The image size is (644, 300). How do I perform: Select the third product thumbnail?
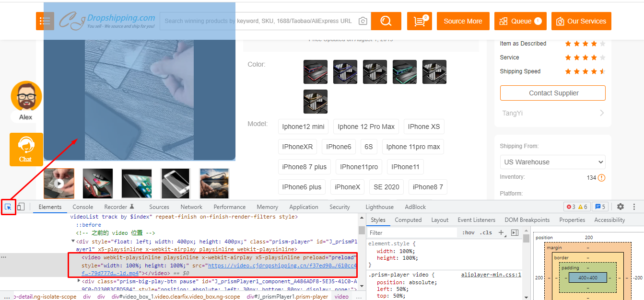pyautogui.click(x=137, y=183)
